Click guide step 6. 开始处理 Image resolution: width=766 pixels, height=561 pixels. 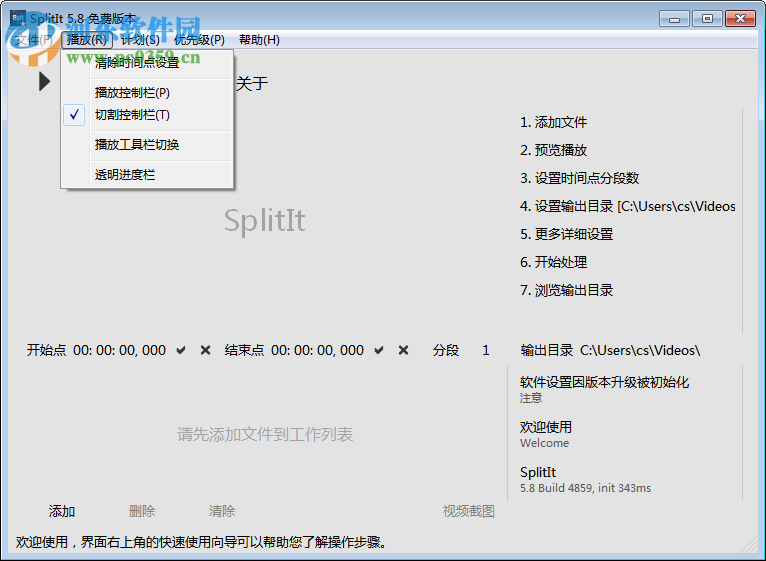coord(553,262)
